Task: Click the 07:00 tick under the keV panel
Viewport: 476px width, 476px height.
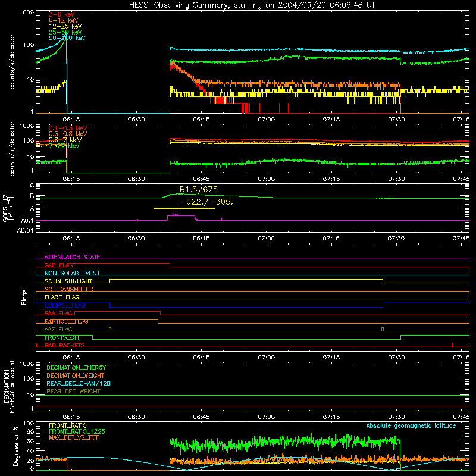Action: coord(267,120)
